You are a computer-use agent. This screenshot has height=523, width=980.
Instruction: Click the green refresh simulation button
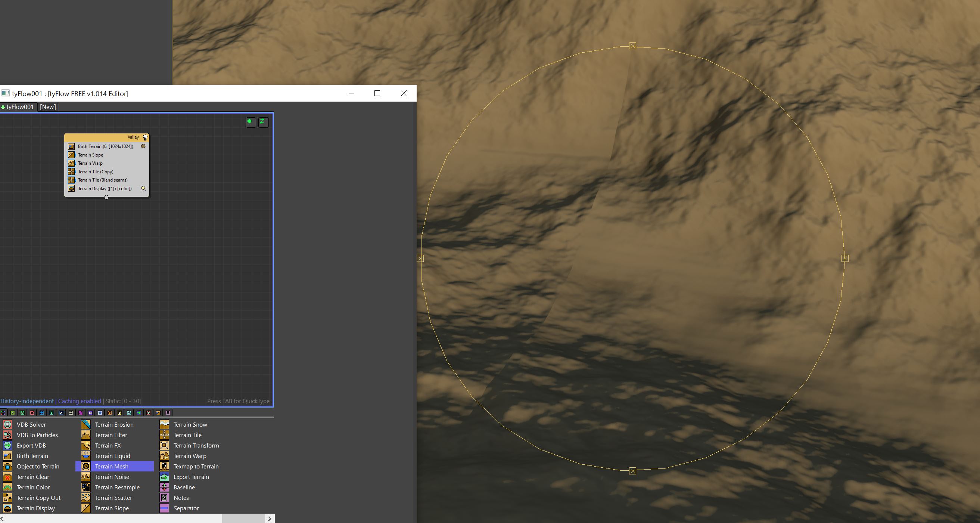pos(262,122)
